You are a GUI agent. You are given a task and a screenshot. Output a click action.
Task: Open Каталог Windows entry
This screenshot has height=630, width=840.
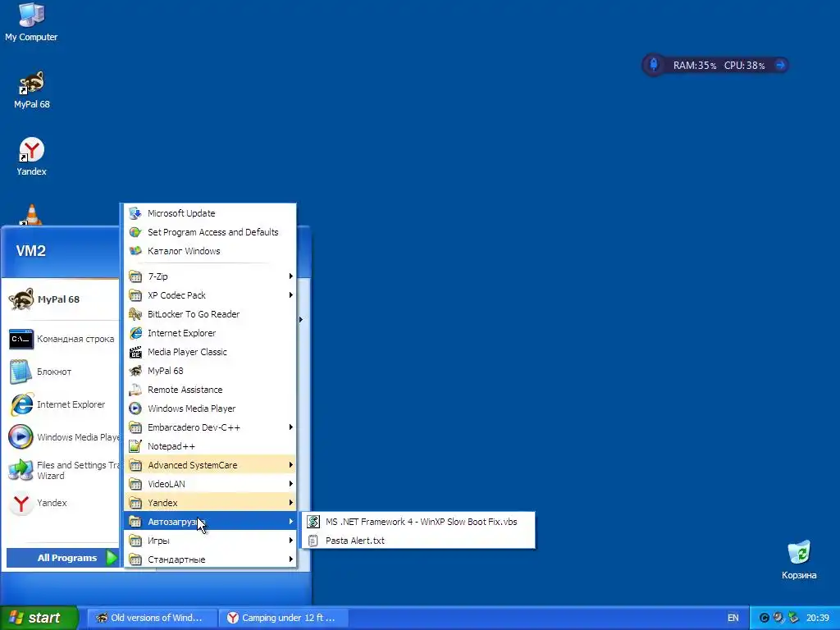point(210,251)
